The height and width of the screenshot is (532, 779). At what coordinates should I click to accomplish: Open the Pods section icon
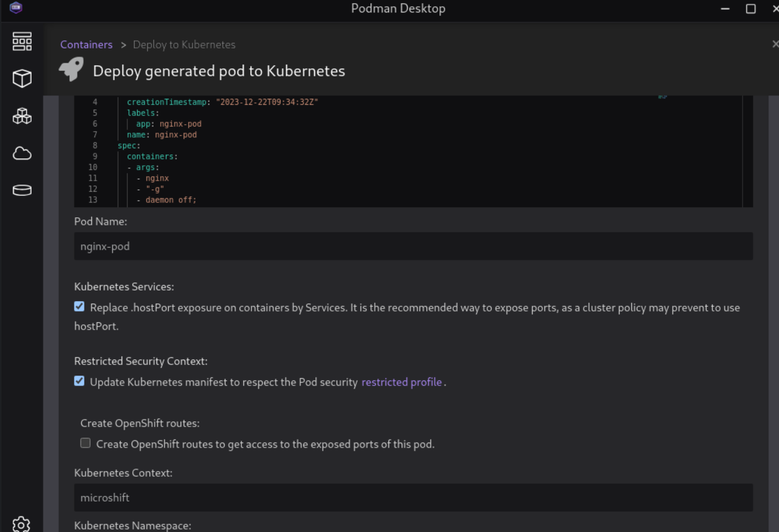[x=22, y=116]
